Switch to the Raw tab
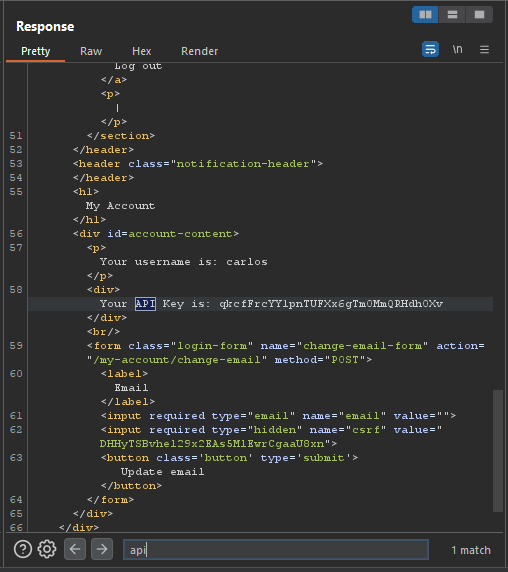The width and height of the screenshot is (508, 572). pos(91,51)
